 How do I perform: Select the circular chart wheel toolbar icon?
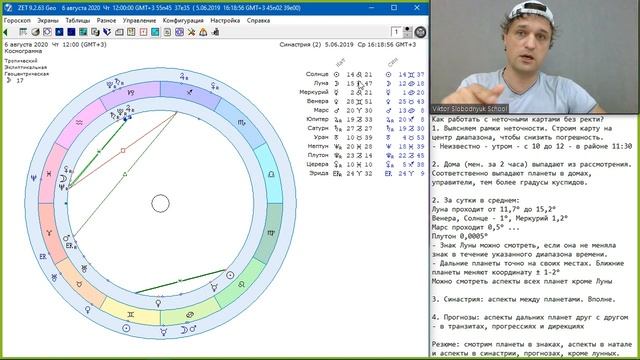47,32
